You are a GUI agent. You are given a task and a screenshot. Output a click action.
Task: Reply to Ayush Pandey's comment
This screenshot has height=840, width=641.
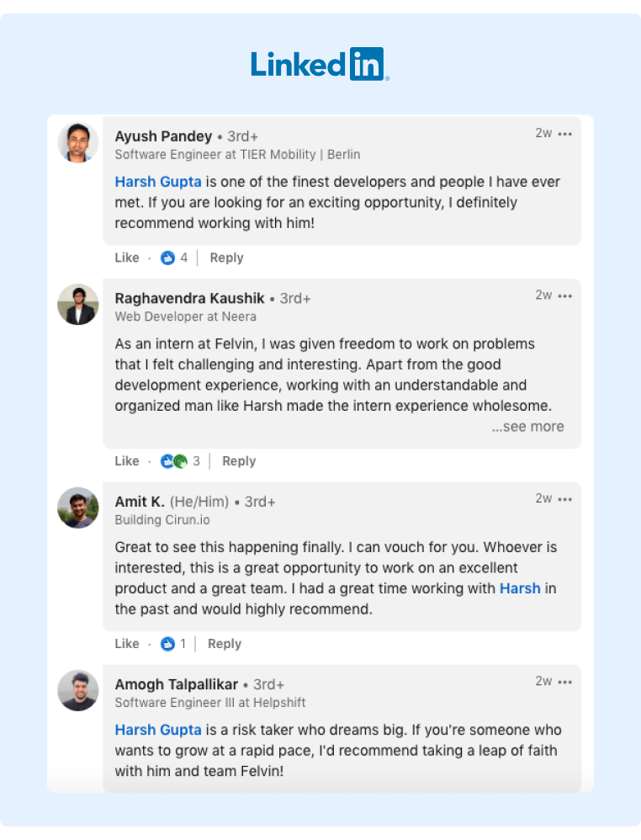point(226,258)
